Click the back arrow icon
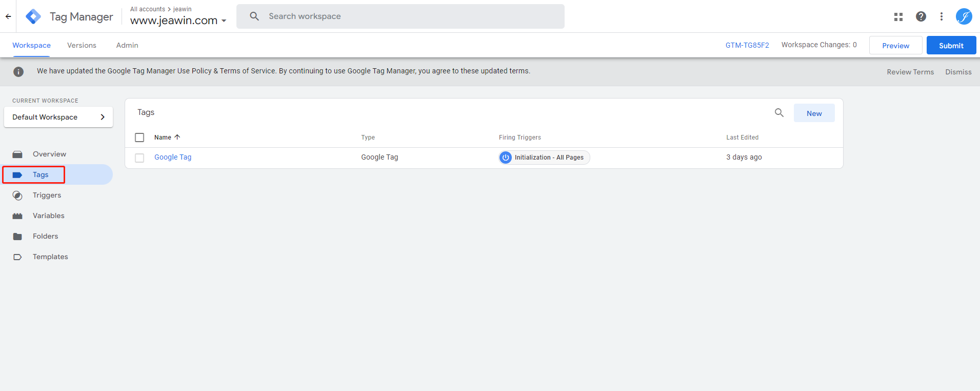 pos(8,16)
